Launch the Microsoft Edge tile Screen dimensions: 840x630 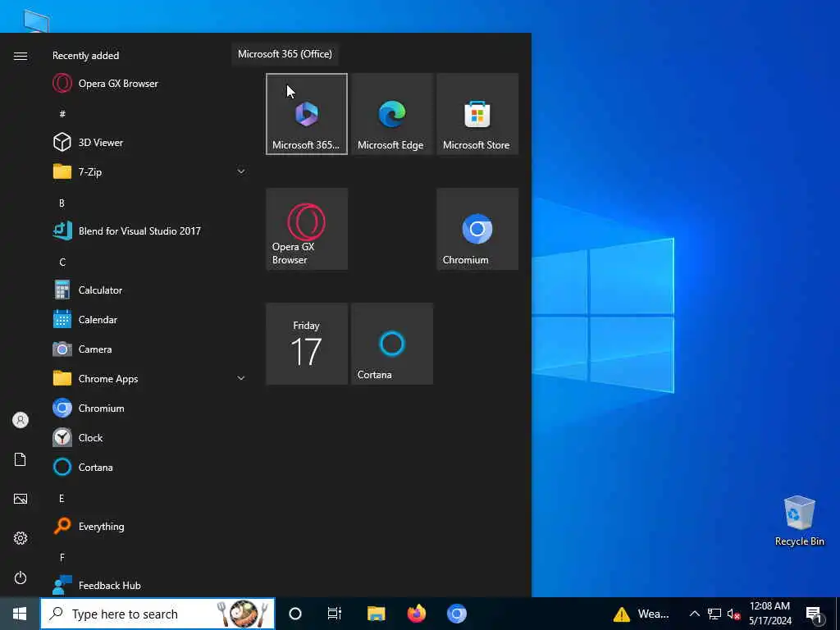[x=391, y=114]
